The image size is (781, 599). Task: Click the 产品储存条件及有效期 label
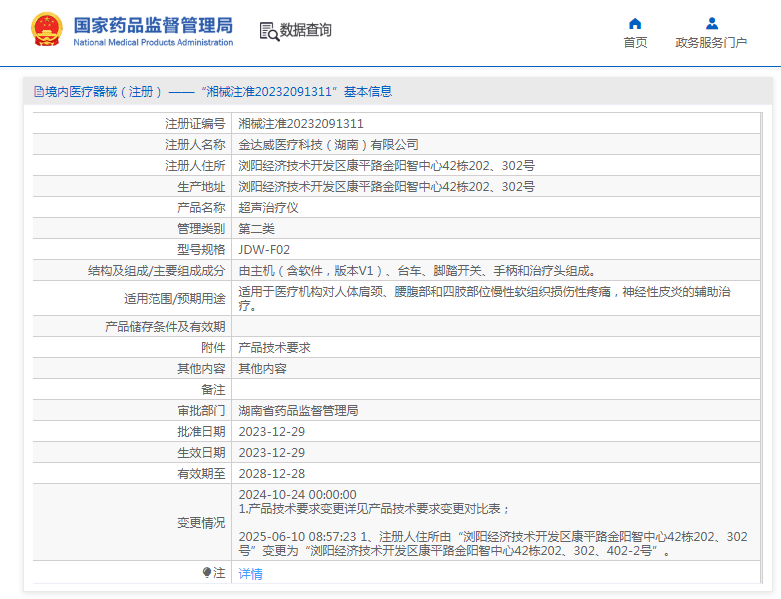(x=165, y=327)
